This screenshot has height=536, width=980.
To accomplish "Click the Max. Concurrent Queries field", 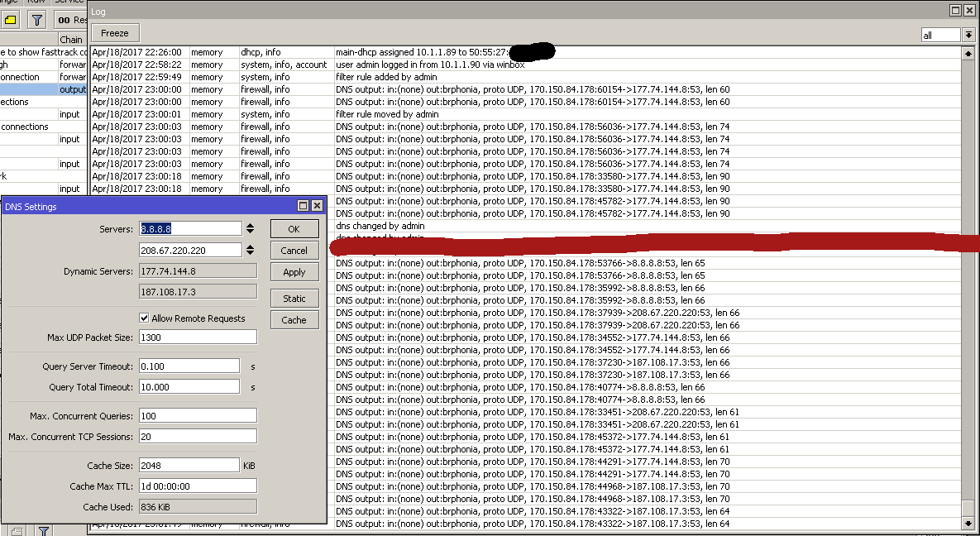I will click(x=198, y=415).
